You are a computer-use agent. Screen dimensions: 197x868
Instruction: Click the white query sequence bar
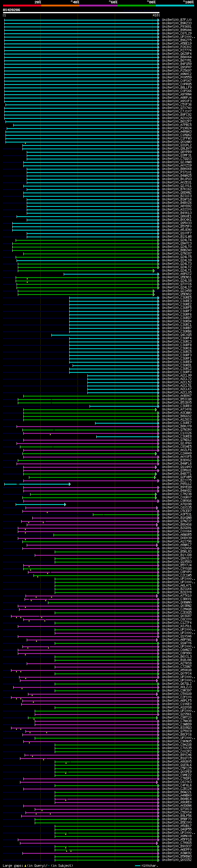[81, 13]
